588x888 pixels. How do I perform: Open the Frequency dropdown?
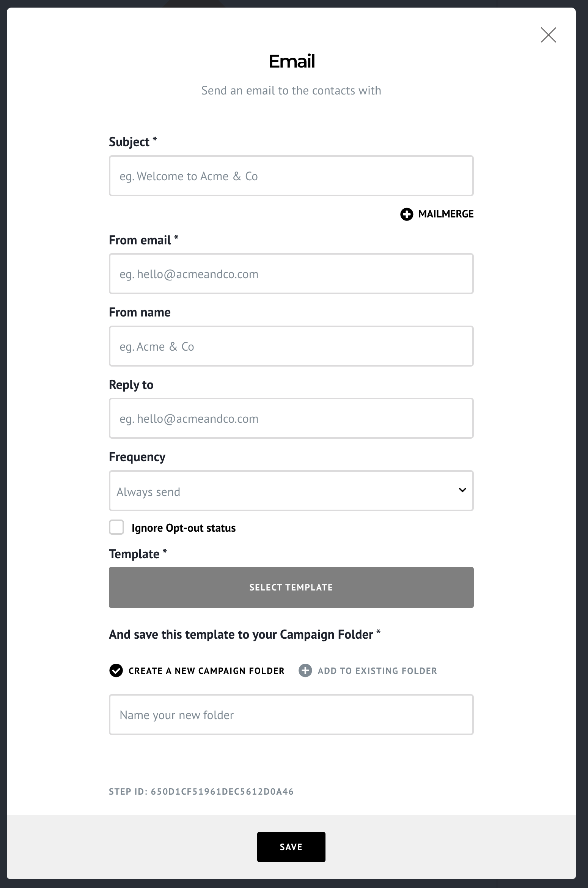(291, 491)
